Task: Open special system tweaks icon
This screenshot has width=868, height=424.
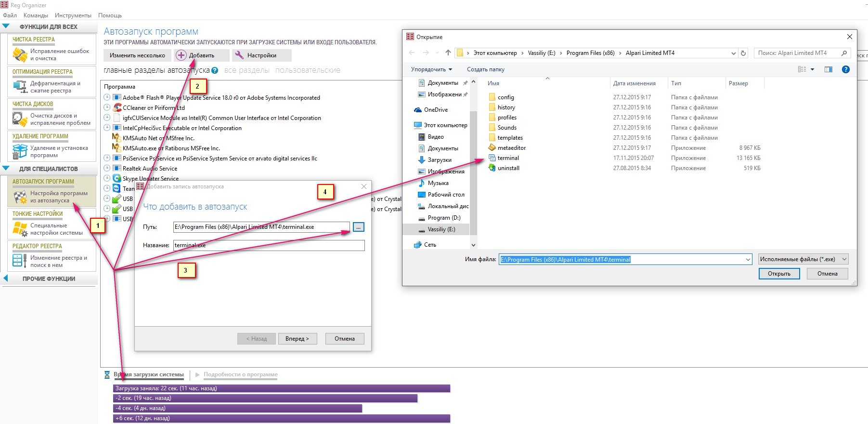Action: click(20, 229)
